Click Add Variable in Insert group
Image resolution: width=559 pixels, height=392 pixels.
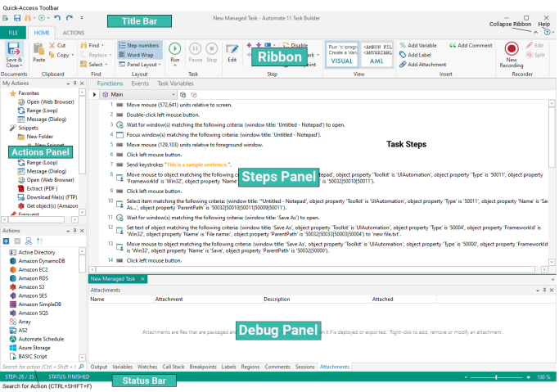[x=422, y=45]
